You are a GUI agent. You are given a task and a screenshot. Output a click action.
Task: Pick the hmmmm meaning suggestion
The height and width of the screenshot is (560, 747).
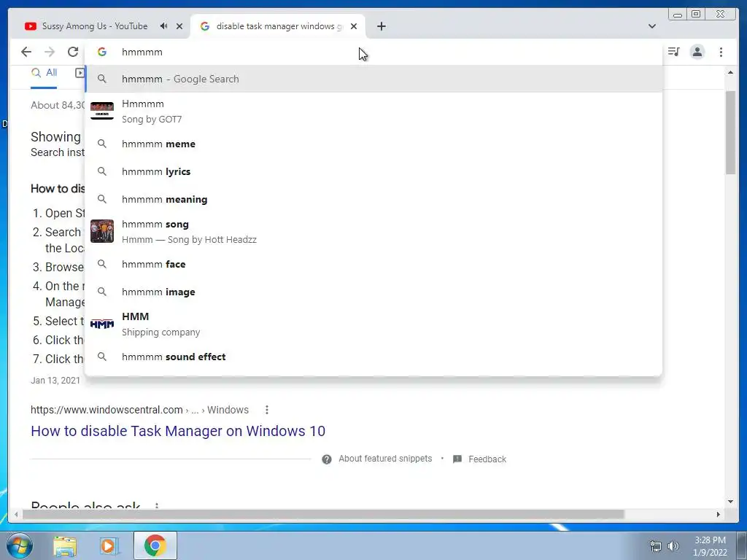[373, 199]
